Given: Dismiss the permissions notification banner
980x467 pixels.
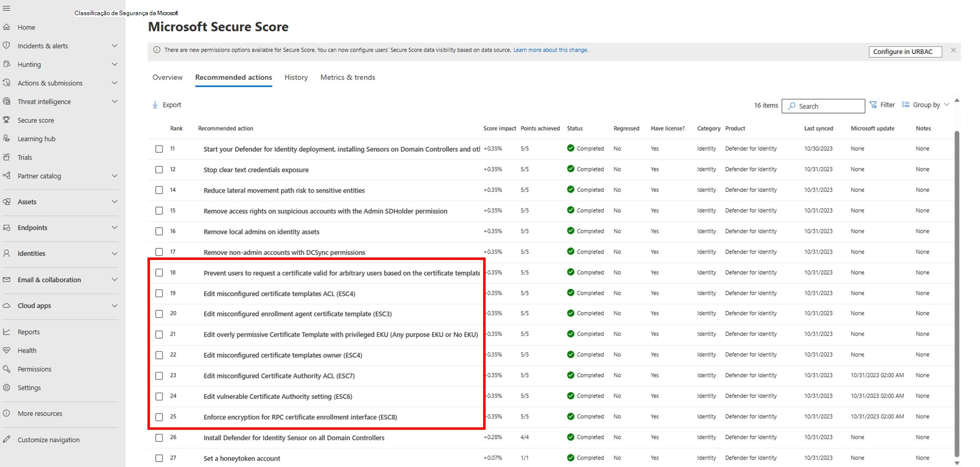Looking at the screenshot, I should point(953,50).
